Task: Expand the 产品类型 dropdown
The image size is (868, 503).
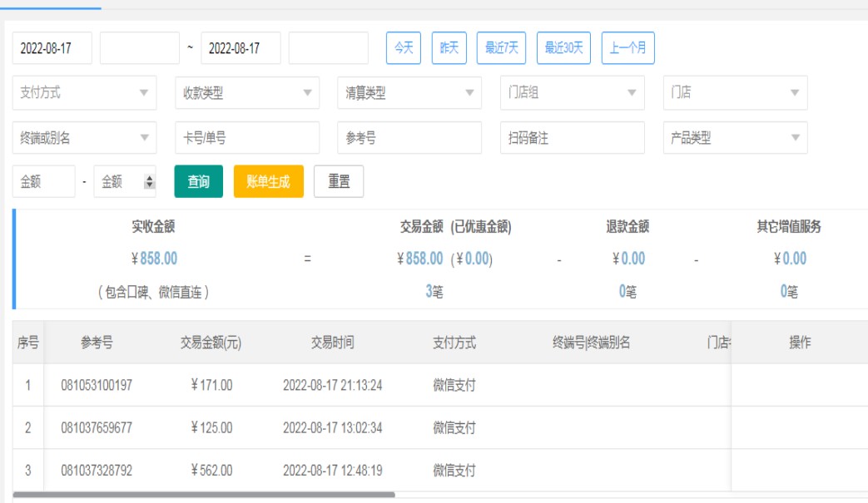Action: pos(734,139)
